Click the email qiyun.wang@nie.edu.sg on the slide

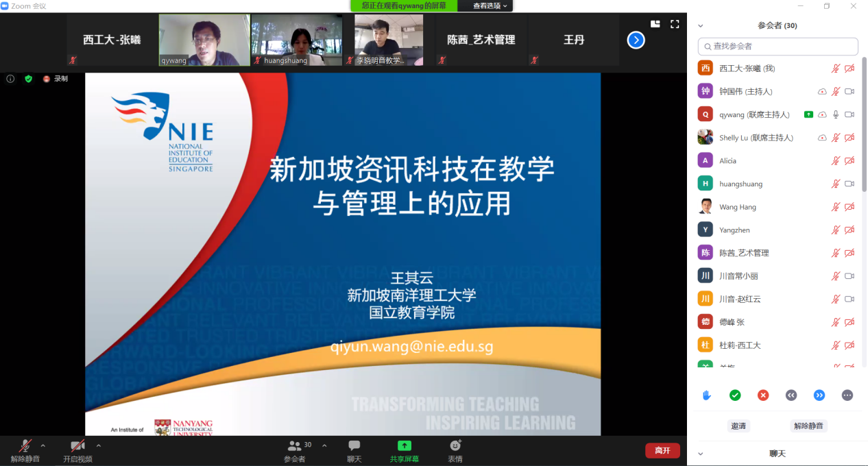411,347
